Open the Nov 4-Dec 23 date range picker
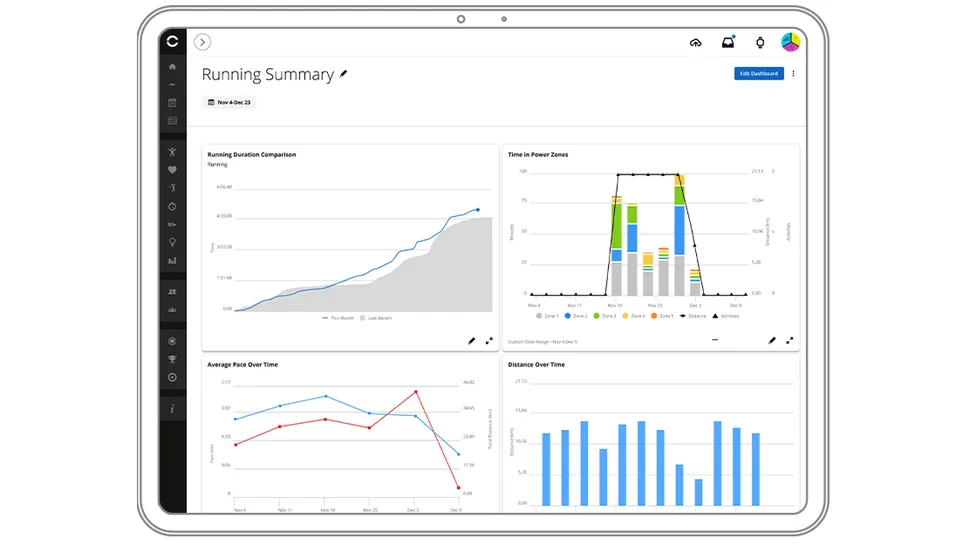This screenshot has height=546, width=970. tap(229, 102)
